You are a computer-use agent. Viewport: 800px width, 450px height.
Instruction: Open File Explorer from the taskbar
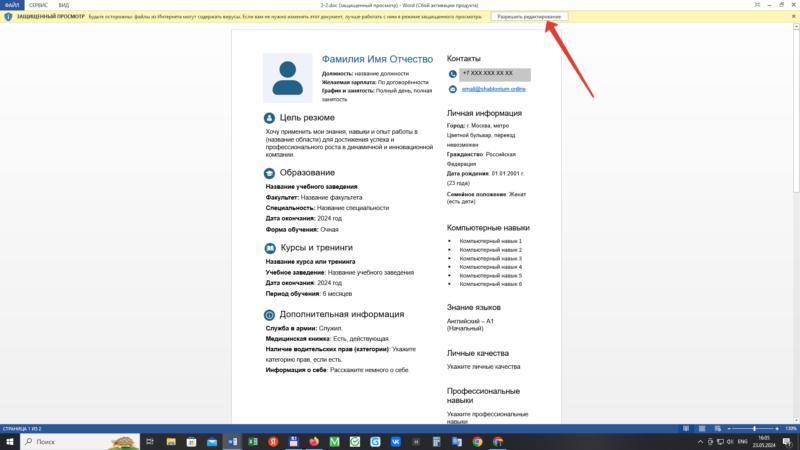(x=171, y=442)
